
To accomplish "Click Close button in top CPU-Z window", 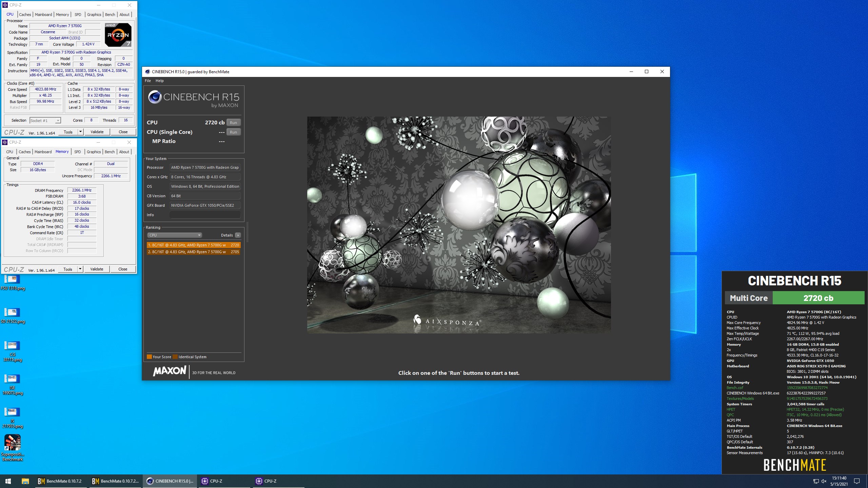I will pos(123,132).
